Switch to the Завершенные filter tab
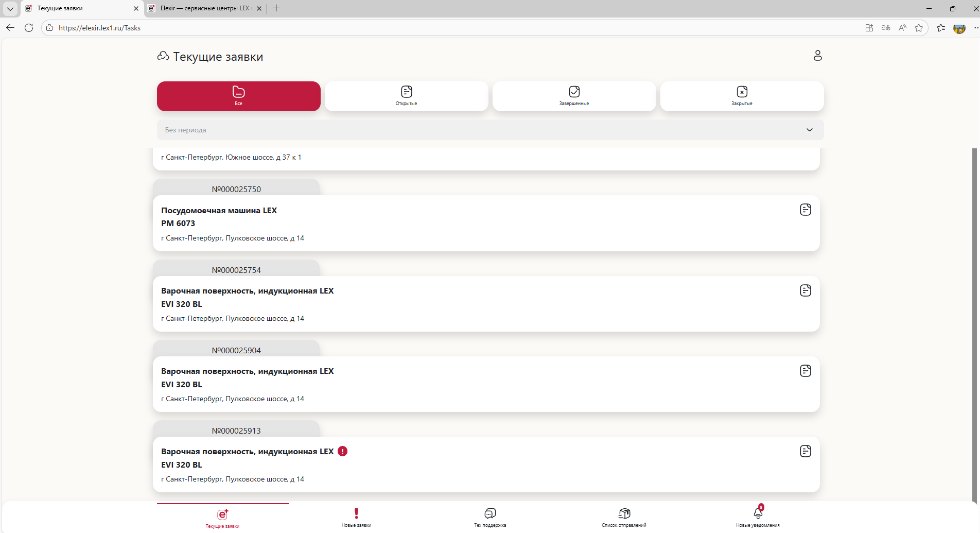 (x=574, y=96)
